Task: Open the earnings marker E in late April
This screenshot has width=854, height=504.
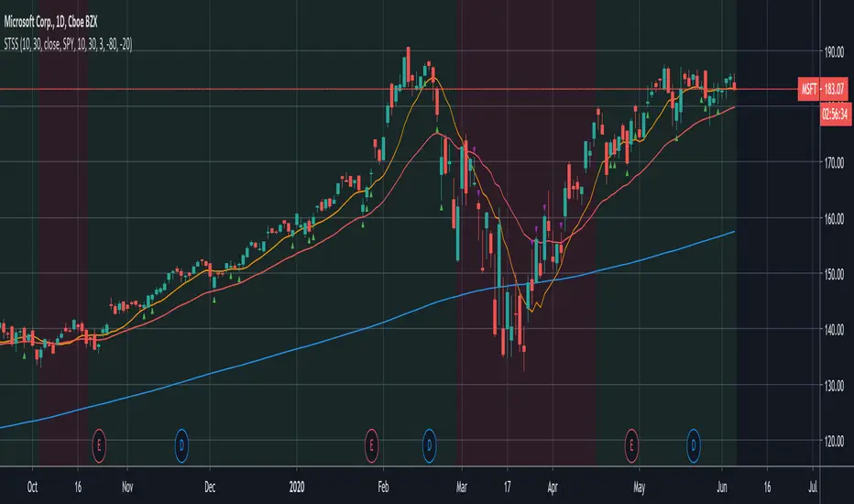Action: (631, 445)
